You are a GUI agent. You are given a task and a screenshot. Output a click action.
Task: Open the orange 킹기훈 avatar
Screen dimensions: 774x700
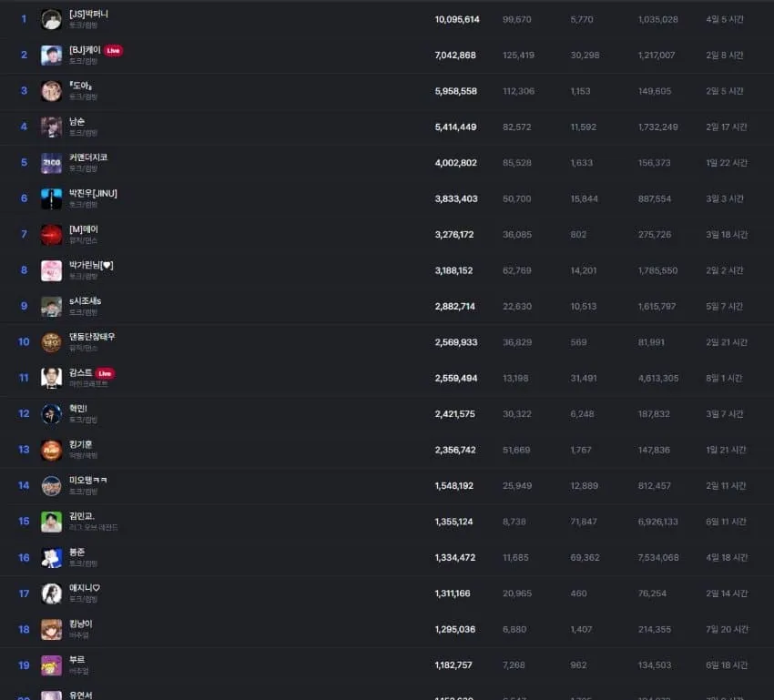click(51, 450)
